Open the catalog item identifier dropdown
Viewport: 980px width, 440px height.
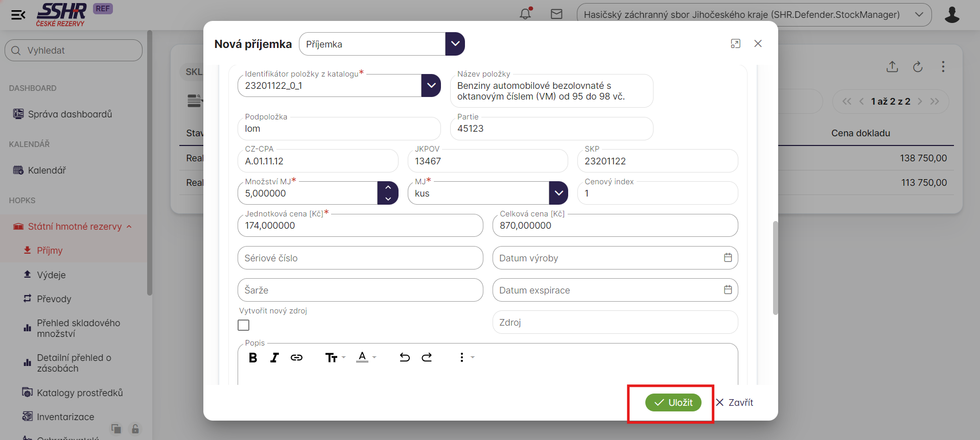click(x=431, y=86)
